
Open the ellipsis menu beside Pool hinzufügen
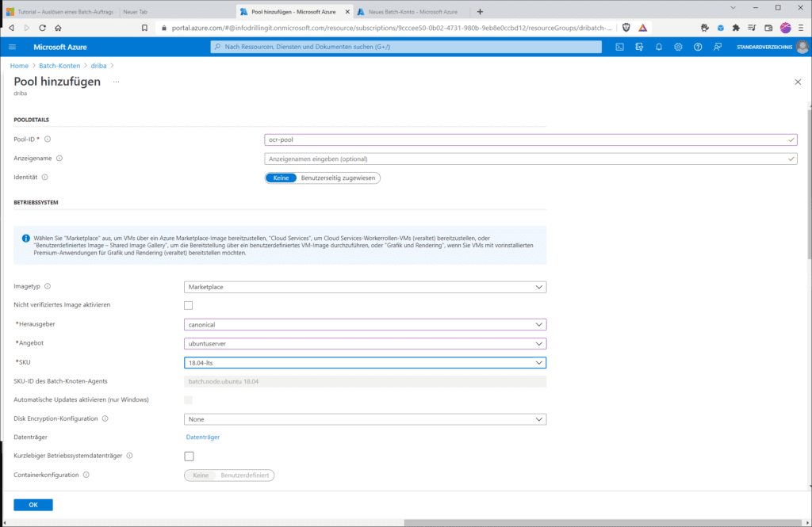116,82
